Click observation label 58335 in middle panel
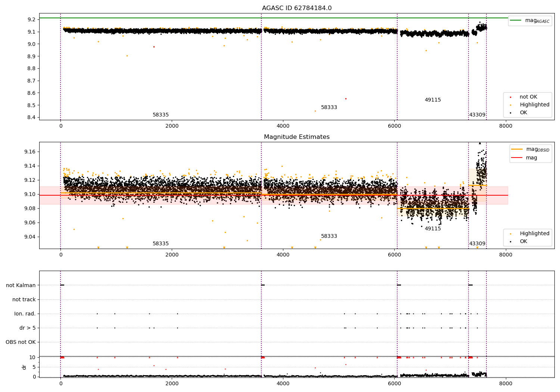The height and width of the screenshot is (392, 560). click(161, 243)
